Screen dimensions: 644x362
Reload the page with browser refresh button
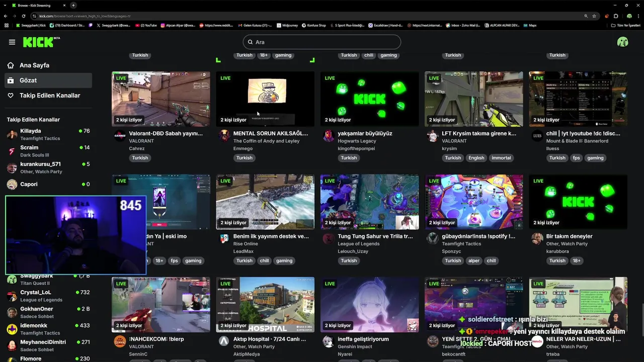point(23,16)
